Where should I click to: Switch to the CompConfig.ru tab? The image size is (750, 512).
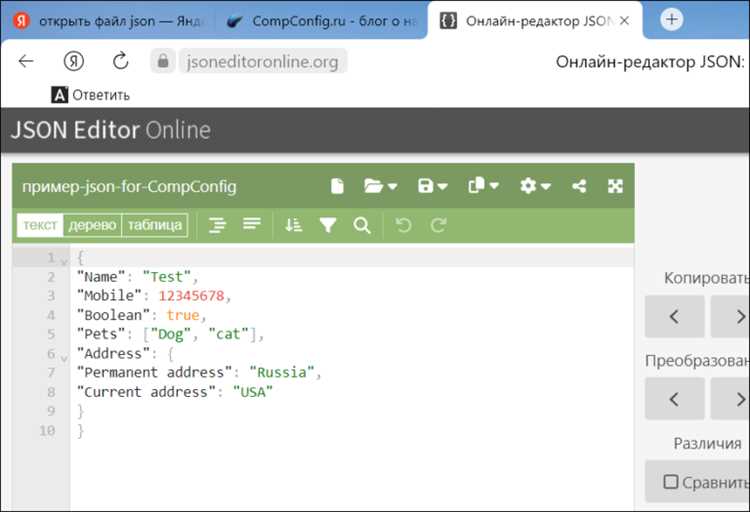(x=320, y=21)
